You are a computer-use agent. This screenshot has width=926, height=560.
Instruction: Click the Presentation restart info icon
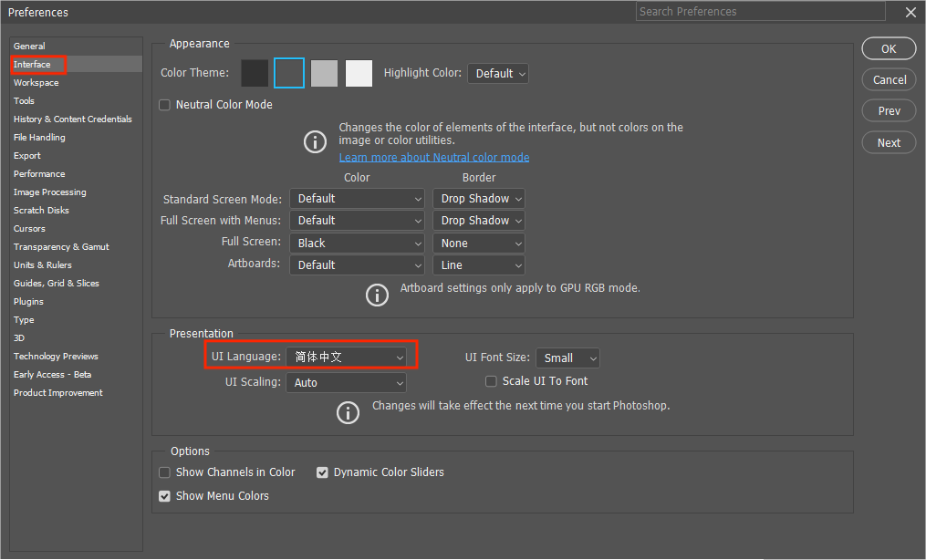[x=348, y=412]
